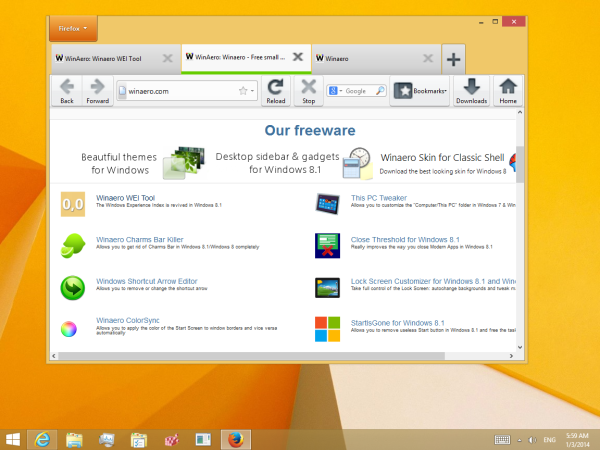Viewport: 600px width, 450px height.
Task: Stop loading the page
Action: [x=308, y=91]
